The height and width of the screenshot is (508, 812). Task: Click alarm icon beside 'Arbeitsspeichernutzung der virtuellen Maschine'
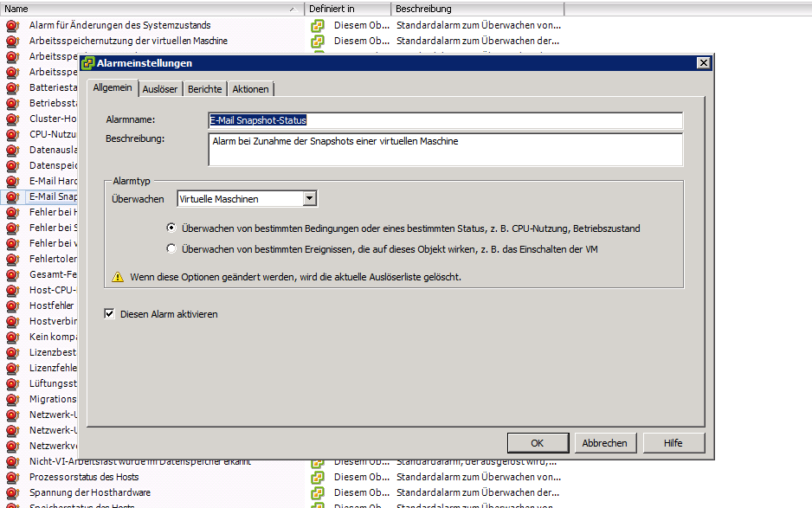click(12, 42)
